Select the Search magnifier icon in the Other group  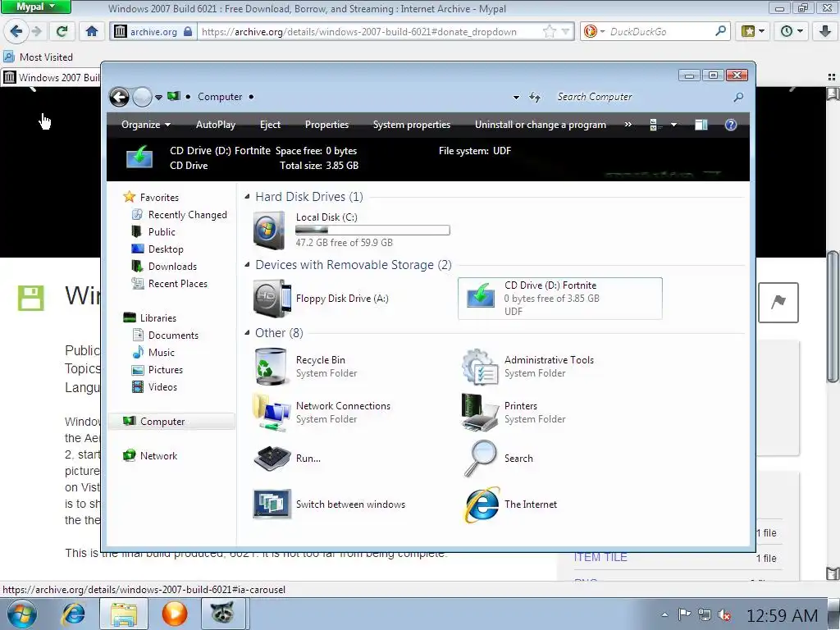click(x=480, y=459)
